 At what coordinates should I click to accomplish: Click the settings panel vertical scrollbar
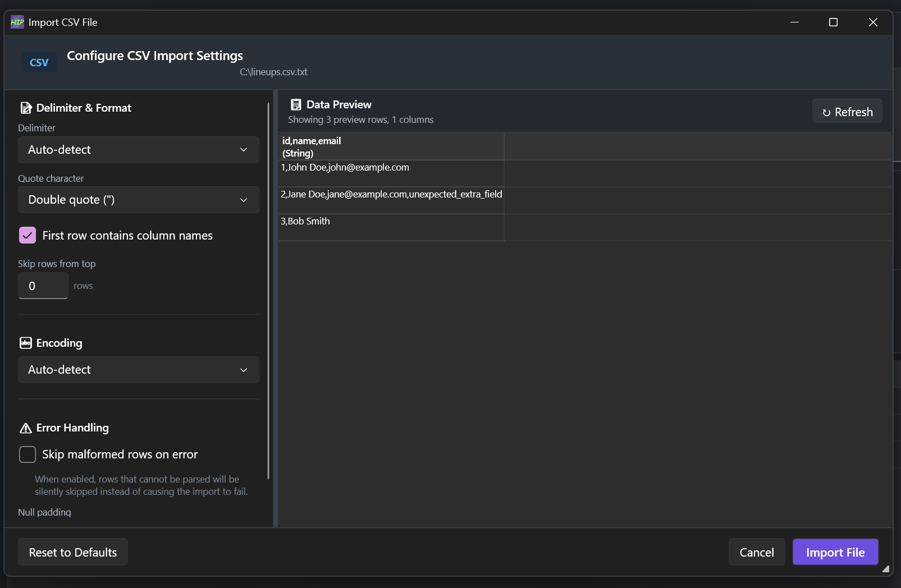tap(268, 292)
